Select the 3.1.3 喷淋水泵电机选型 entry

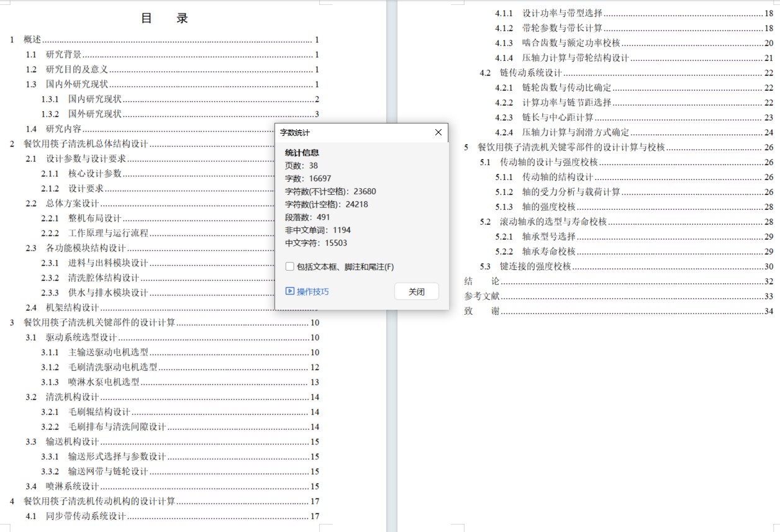180,382
